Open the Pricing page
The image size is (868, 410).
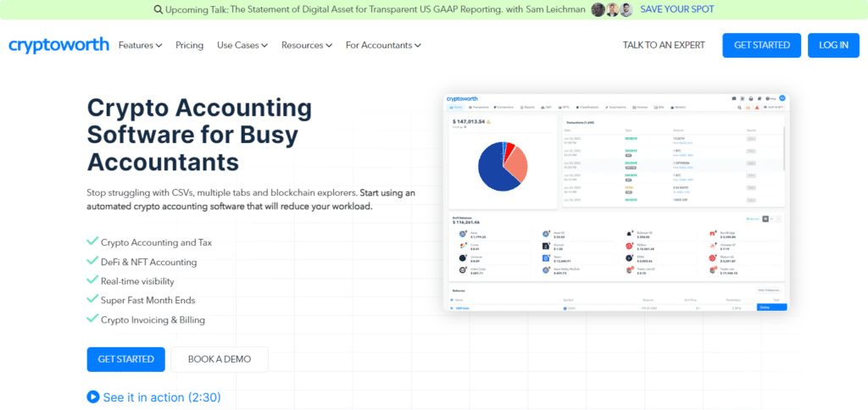tap(189, 45)
